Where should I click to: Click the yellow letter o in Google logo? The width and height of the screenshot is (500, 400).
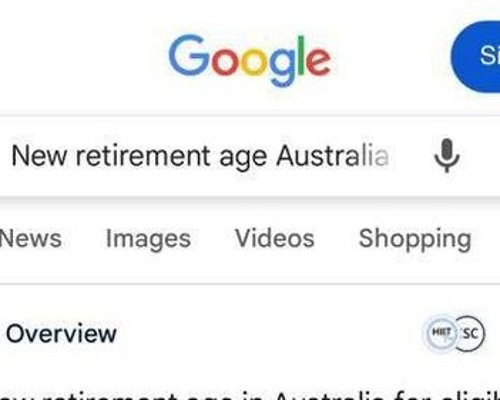(x=254, y=61)
